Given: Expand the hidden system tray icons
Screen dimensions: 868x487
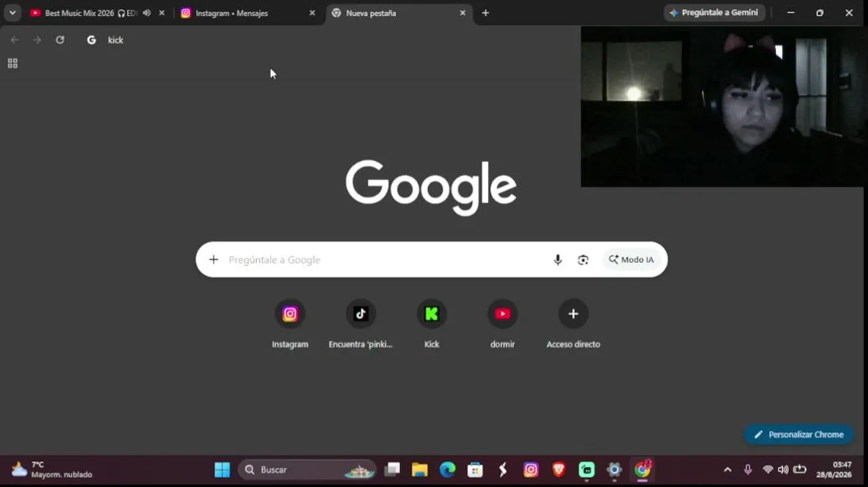Looking at the screenshot, I should tap(727, 469).
